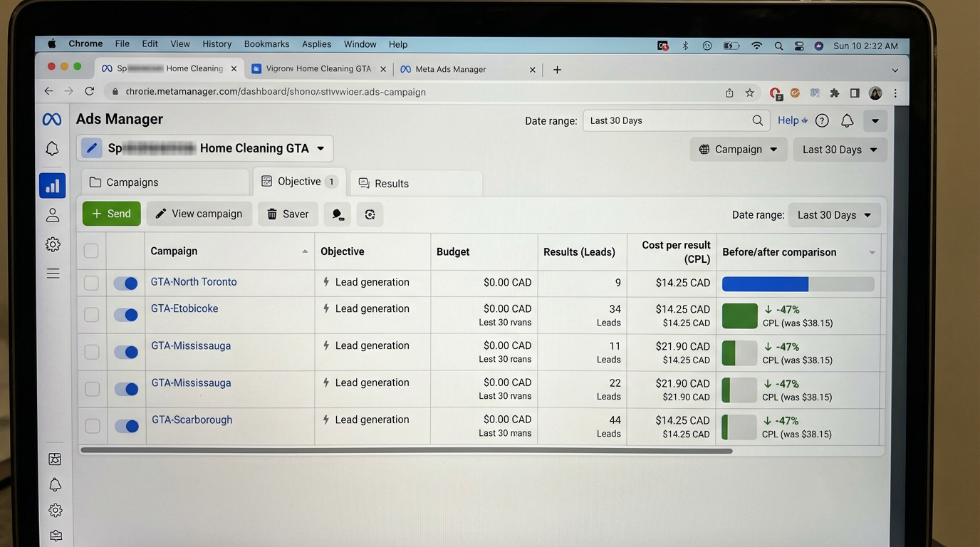
Task: Toggle the 22-leads GTA-Mississauga switch
Action: pos(127,389)
